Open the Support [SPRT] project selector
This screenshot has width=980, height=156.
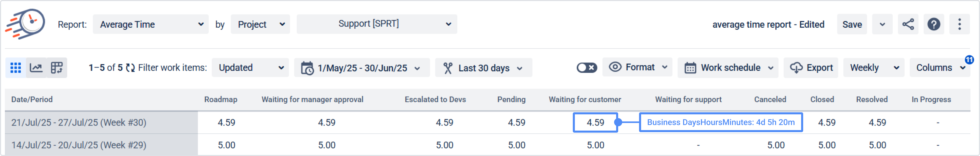click(377, 24)
